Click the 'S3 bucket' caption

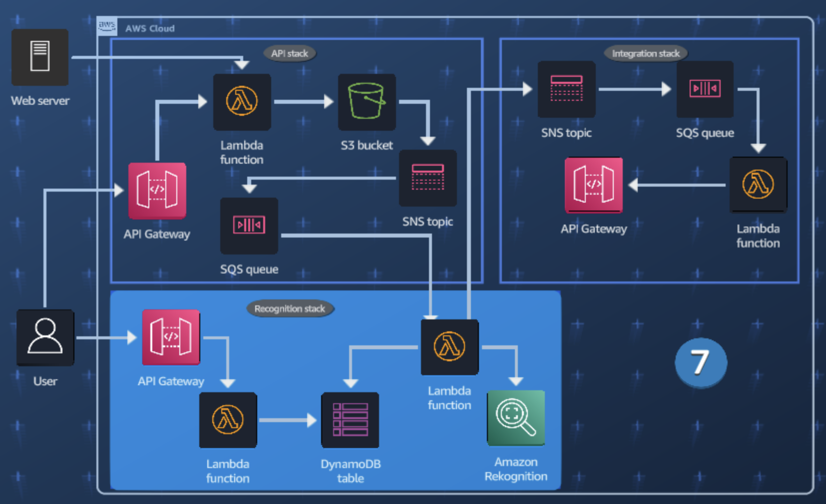tap(367, 145)
